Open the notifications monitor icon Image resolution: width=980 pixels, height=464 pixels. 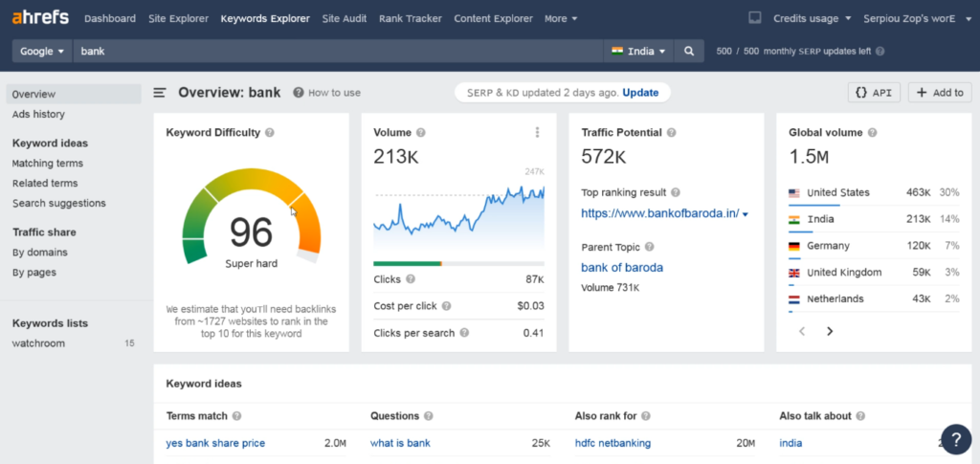[x=755, y=18]
